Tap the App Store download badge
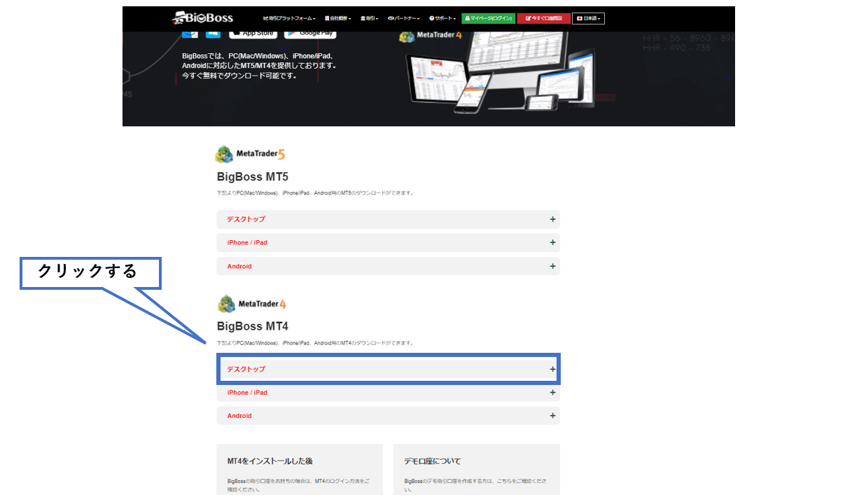The image size is (845, 504). 252,31
